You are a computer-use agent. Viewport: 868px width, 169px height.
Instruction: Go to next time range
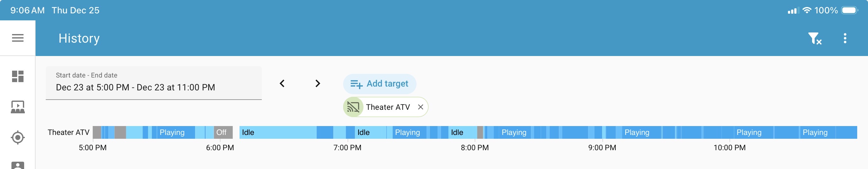click(317, 83)
